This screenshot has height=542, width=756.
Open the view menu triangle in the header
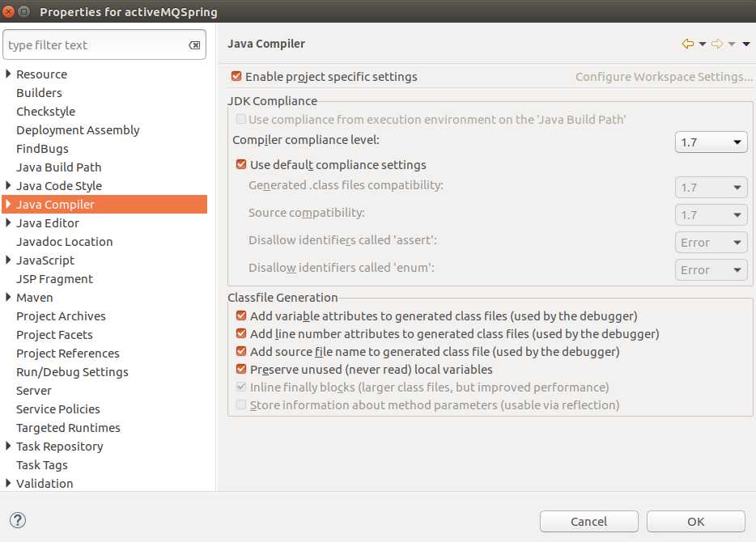(x=746, y=44)
